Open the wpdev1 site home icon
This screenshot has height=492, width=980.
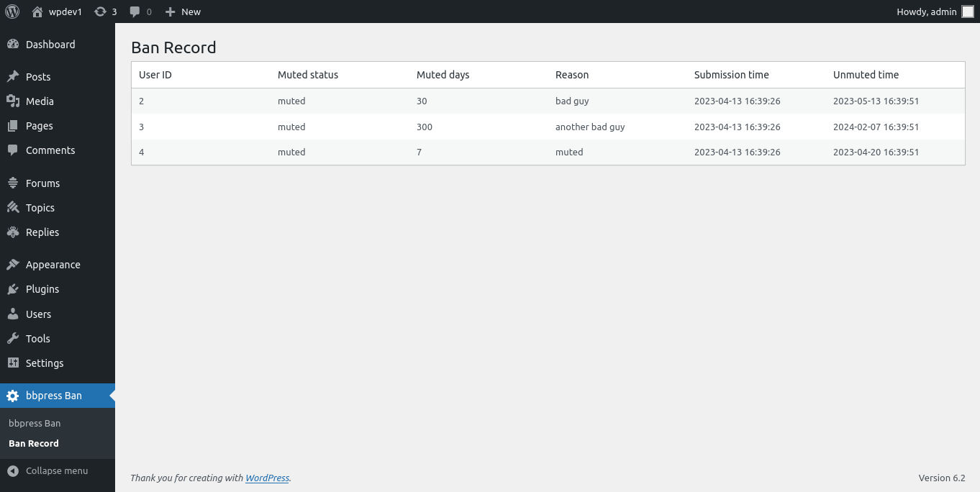coord(37,12)
